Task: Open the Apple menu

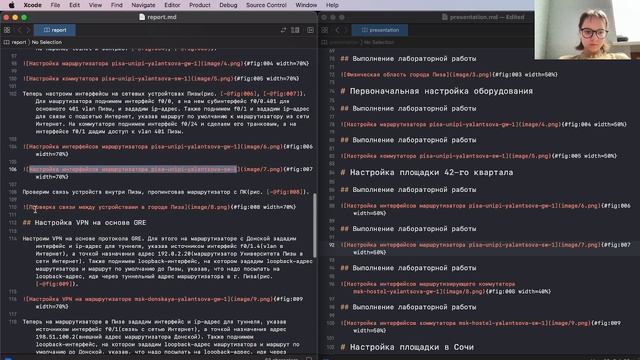Action: 11,5
